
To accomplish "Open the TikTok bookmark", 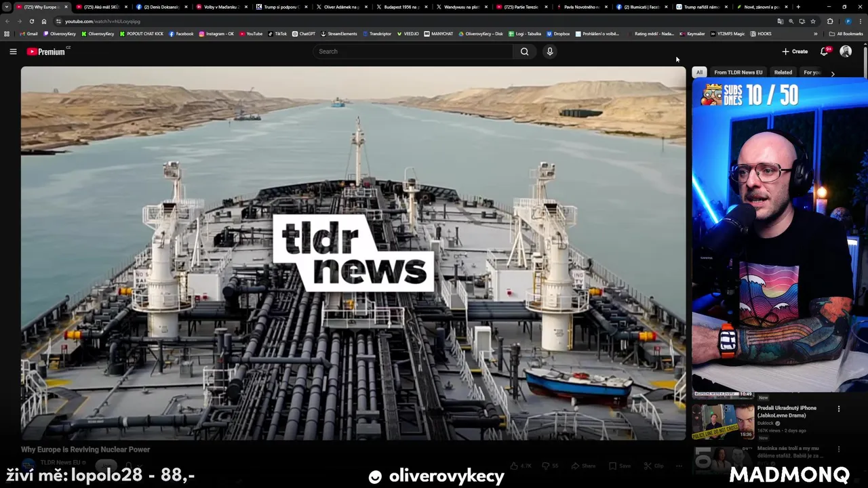I will (x=277, y=34).
